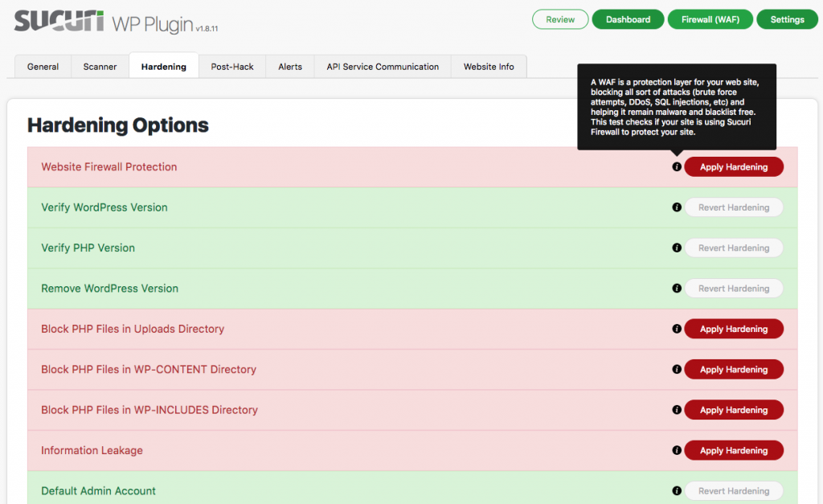Screen dimensions: 823x504
Task: Click info icon beside Default Admin Account
Action: (677, 491)
